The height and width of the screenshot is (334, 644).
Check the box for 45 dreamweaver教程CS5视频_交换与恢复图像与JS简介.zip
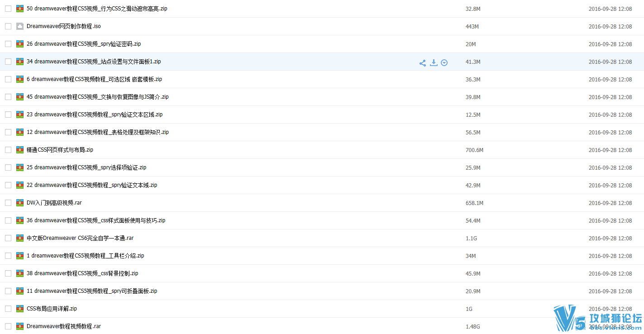[x=8, y=97]
